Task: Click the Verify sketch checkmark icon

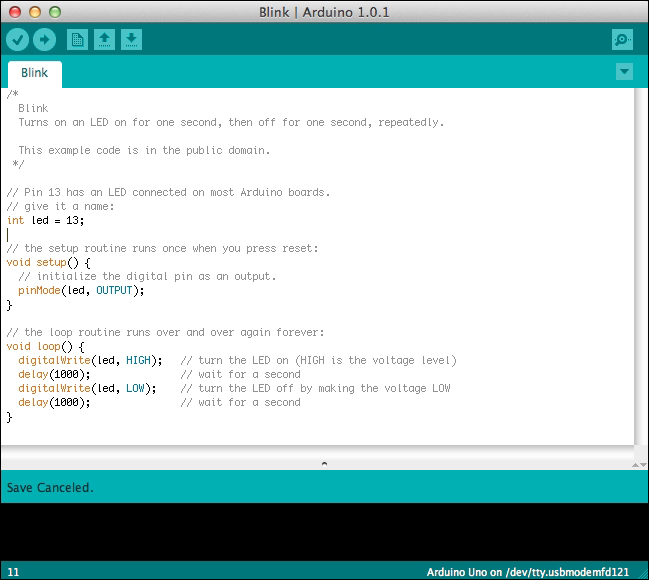Action: pyautogui.click(x=17, y=40)
